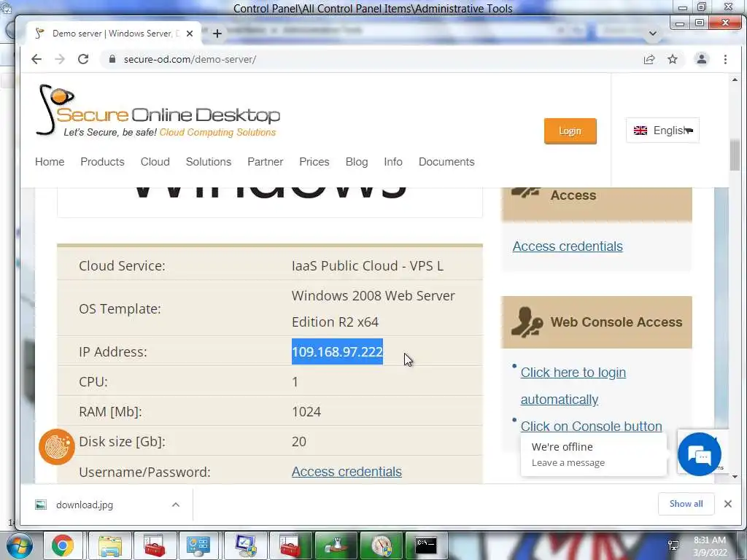This screenshot has width=747, height=560.
Task: Click the Disk size value 20
Action: pyautogui.click(x=298, y=441)
